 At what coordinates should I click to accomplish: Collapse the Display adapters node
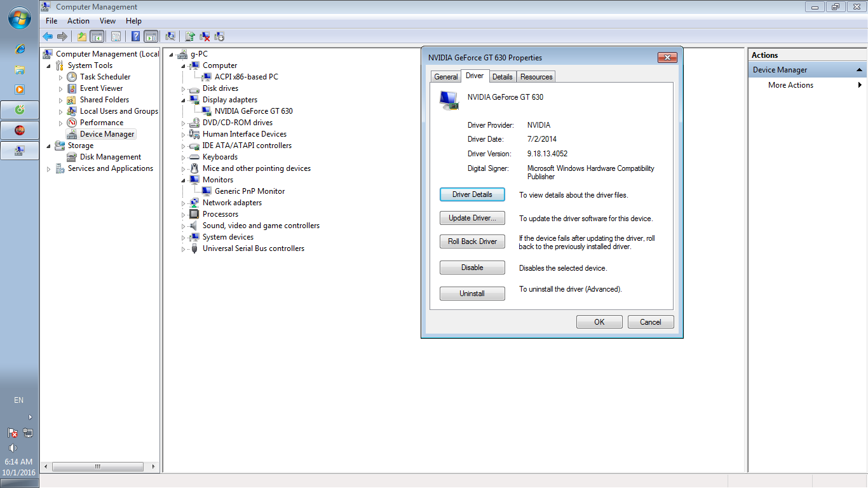[183, 100]
